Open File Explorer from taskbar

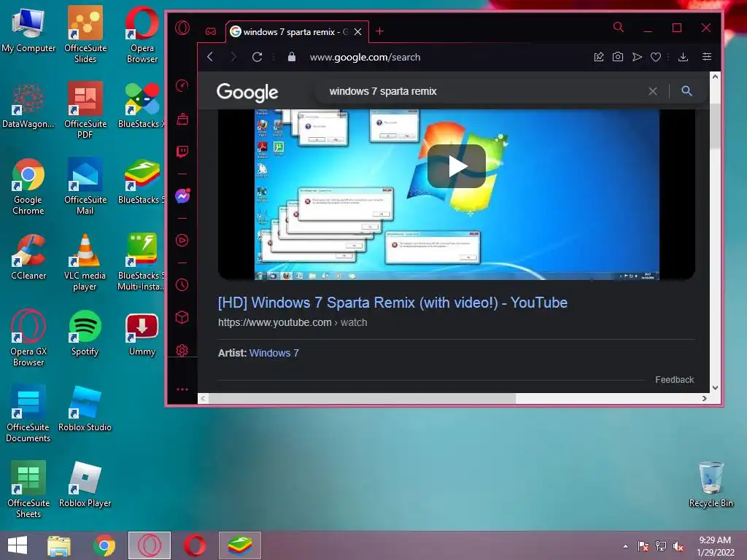click(x=59, y=545)
